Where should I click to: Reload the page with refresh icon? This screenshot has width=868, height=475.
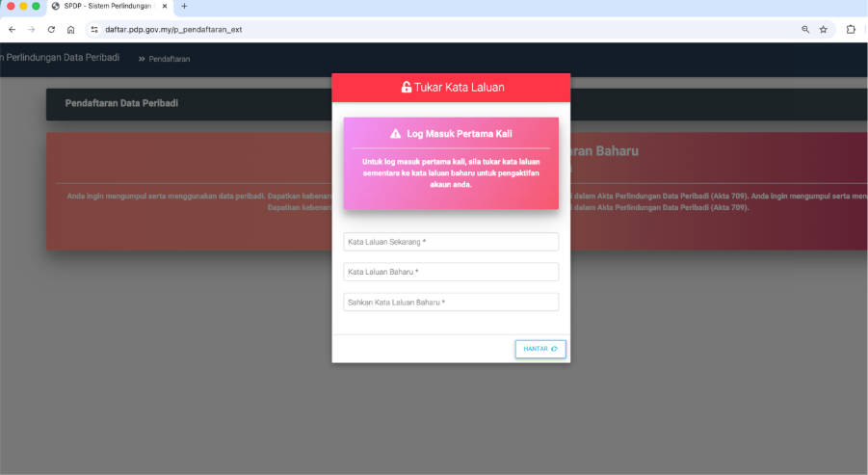(x=51, y=29)
